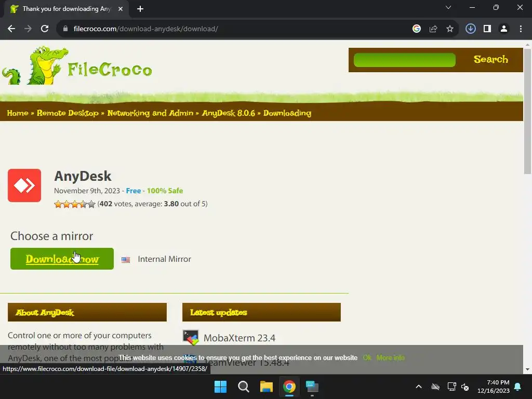Open the Chrome three-dot menu
This screenshot has height=399, width=532.
tap(521, 29)
